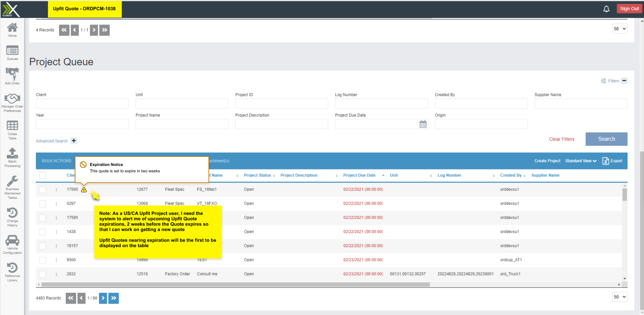Image resolution: width=644 pixels, height=315 pixels.
Task: Click the Export spreadsheet icon
Action: pos(605,161)
